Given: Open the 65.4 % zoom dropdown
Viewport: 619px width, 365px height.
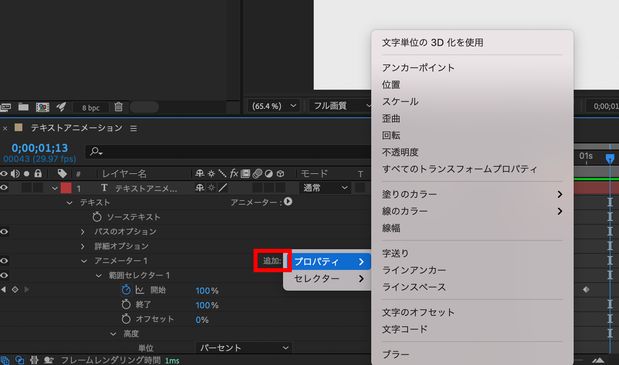Looking at the screenshot, I should (x=273, y=106).
